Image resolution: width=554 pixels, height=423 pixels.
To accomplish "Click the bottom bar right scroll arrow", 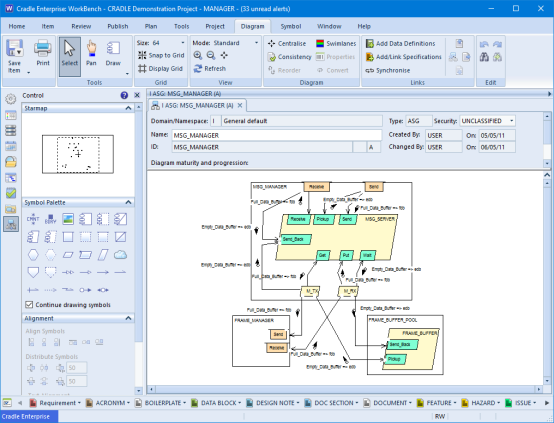I will [547, 403].
